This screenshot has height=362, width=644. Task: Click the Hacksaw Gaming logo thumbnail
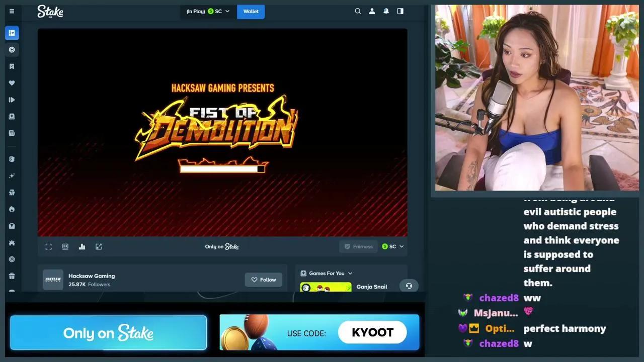click(x=53, y=280)
